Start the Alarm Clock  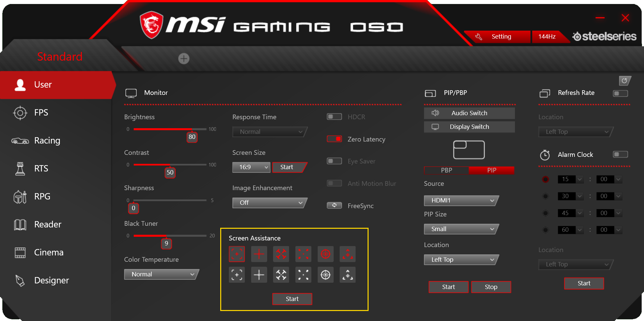[x=584, y=283]
